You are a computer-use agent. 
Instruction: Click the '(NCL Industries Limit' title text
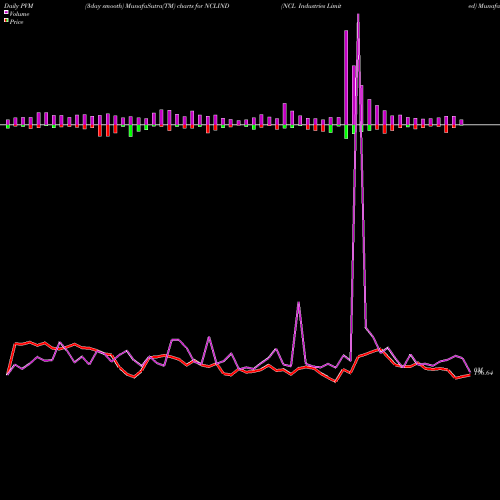click(x=311, y=6)
